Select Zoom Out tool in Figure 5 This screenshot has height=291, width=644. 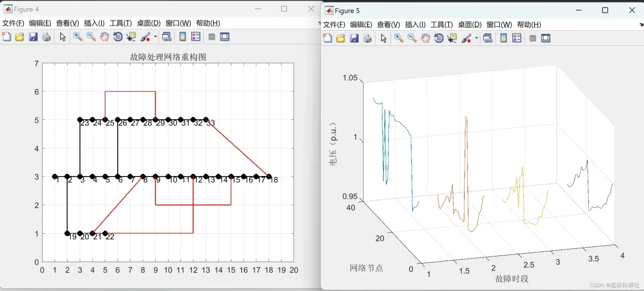pos(412,38)
